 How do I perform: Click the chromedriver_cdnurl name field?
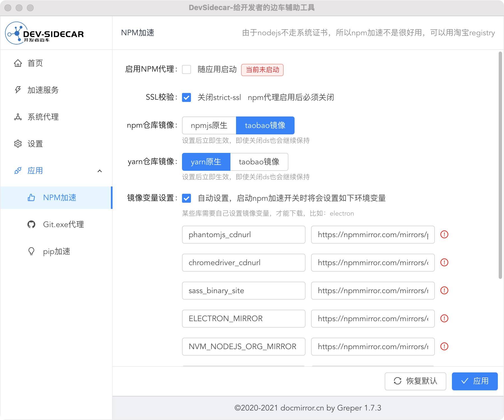(x=244, y=263)
